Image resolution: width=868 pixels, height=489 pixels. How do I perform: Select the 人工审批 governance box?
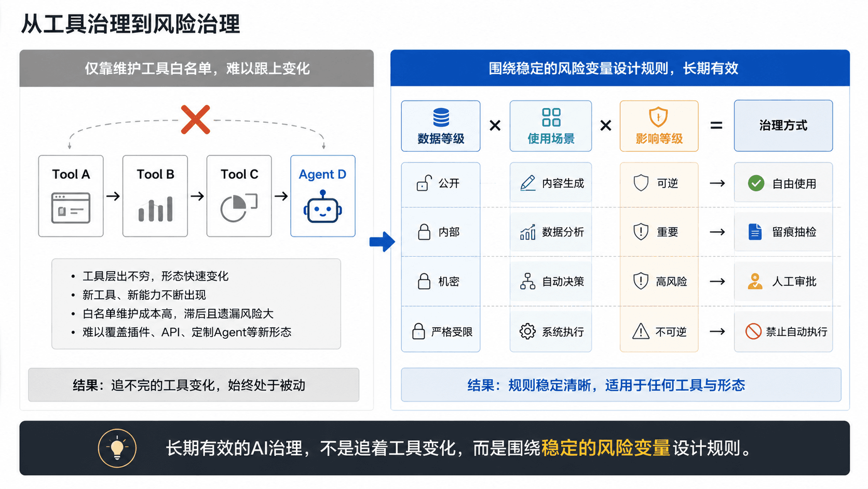(x=783, y=282)
